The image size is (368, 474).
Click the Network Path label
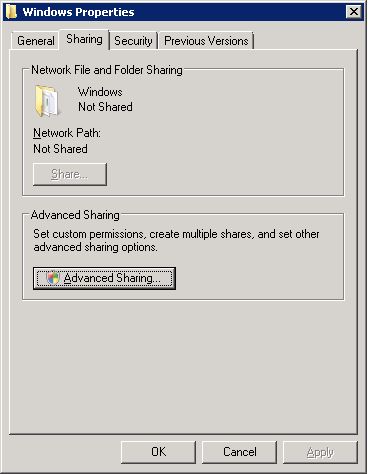coord(67,133)
